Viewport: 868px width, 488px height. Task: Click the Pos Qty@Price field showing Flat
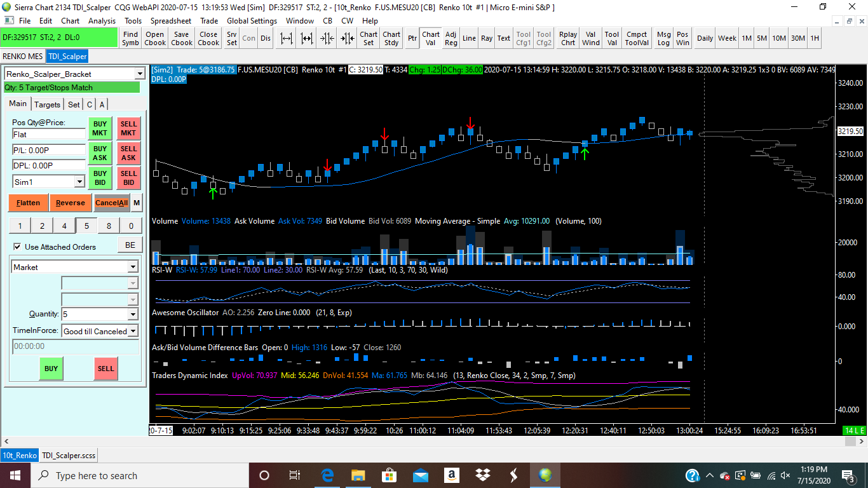(x=49, y=134)
